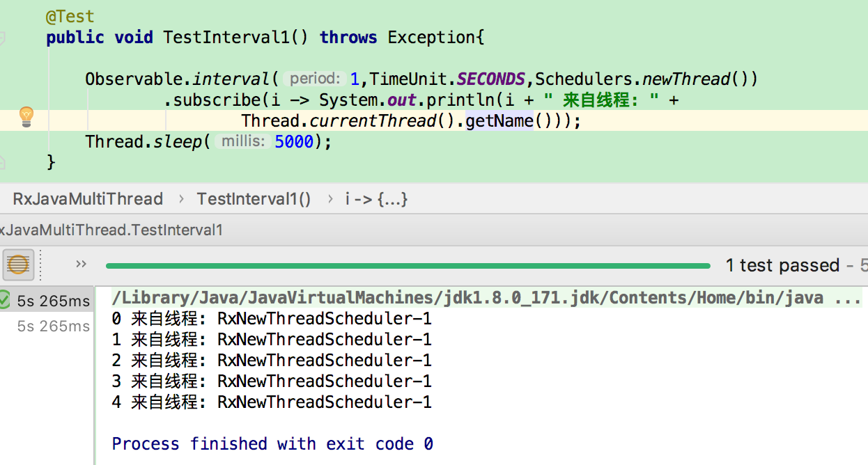
Task: Click the fold marker near the closing brace
Action: tap(3, 161)
